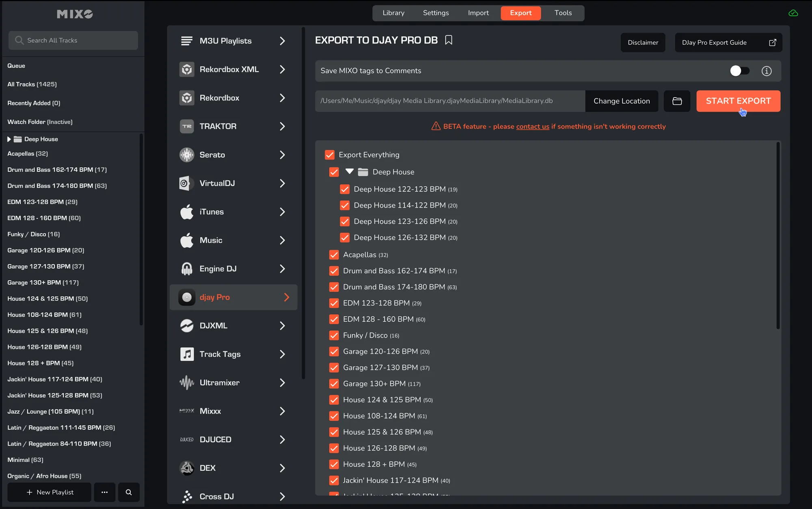Expand the Deep House folder in sidebar
The height and width of the screenshot is (509, 812).
point(9,139)
